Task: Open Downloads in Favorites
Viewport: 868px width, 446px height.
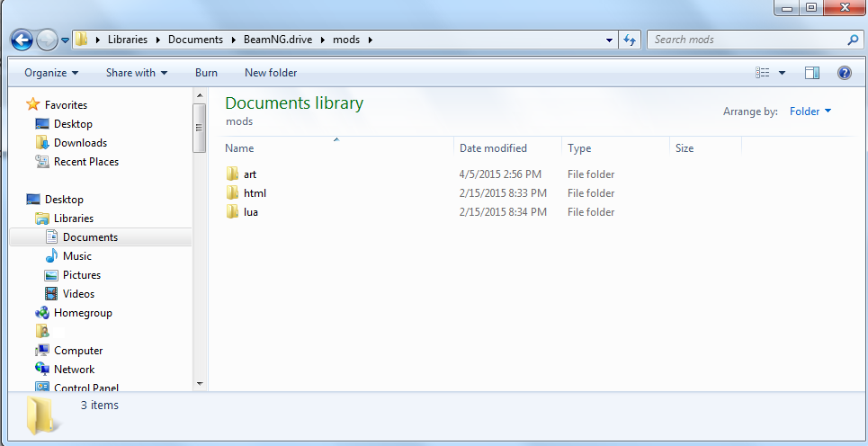Action: point(80,143)
